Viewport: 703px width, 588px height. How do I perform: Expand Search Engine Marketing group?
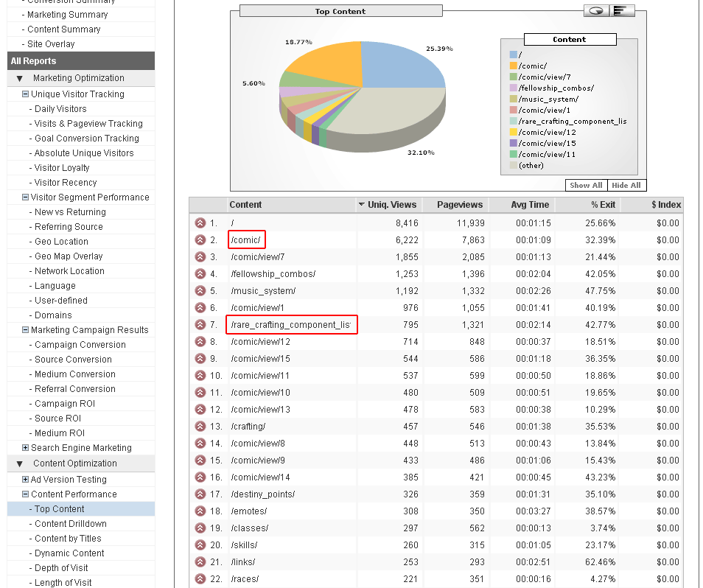pyautogui.click(x=26, y=448)
